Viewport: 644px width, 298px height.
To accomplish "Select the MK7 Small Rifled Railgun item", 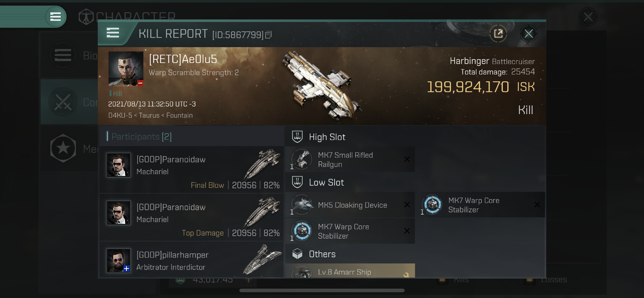I will tap(350, 159).
